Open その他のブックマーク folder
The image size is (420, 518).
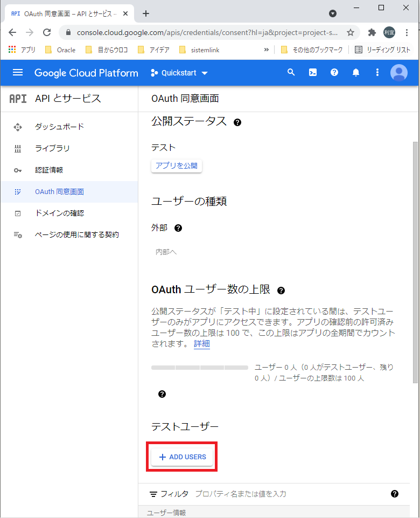tap(312, 50)
